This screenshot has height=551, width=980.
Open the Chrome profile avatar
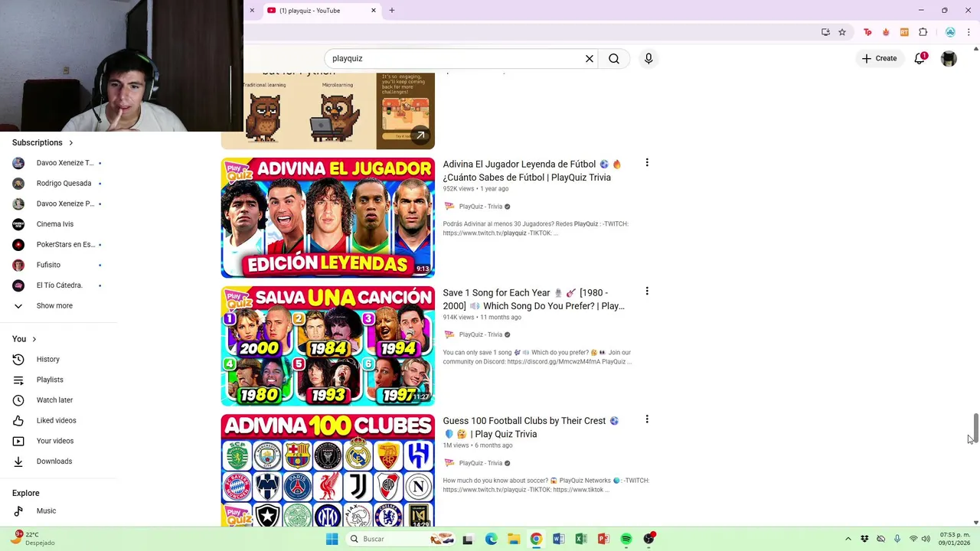click(950, 32)
